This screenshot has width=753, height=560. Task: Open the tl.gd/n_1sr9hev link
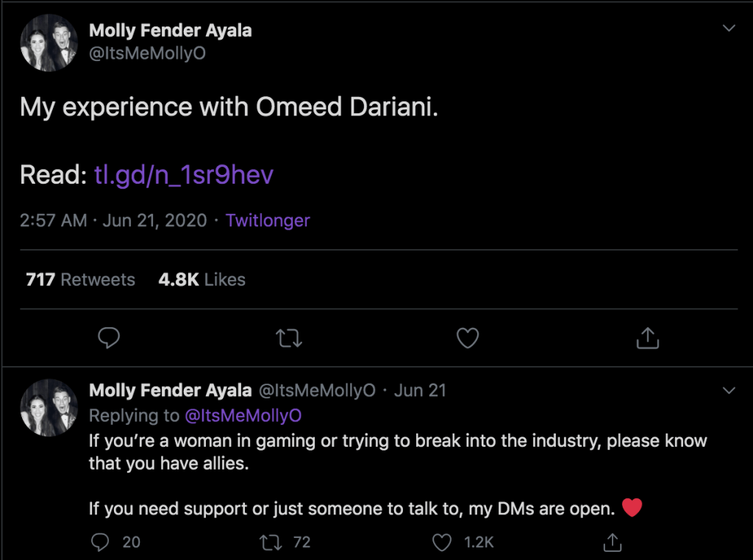click(x=184, y=174)
